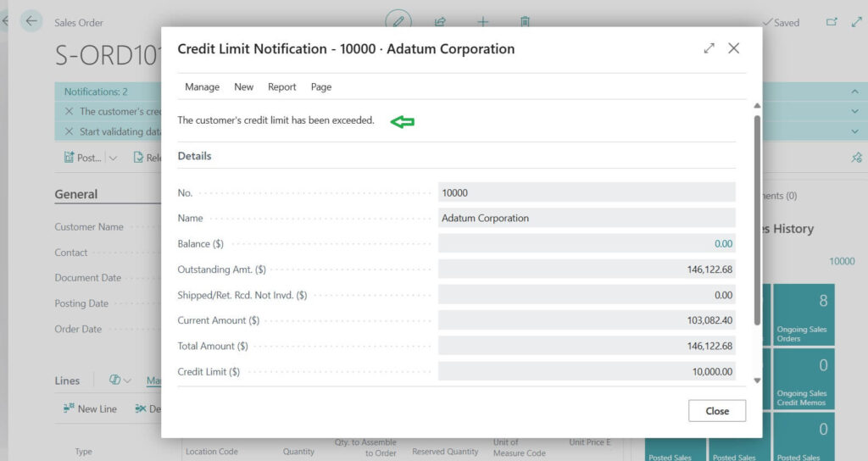Click the Saved status indicator

tap(781, 23)
